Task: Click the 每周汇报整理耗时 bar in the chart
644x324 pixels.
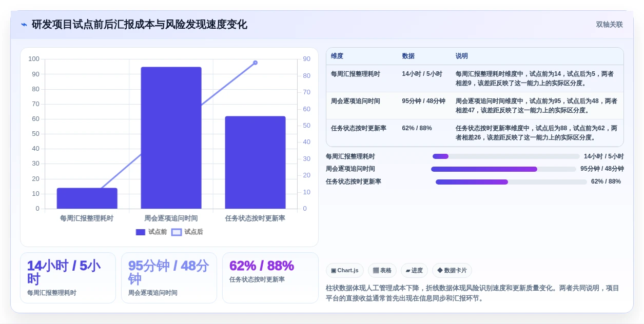Action: (87, 198)
